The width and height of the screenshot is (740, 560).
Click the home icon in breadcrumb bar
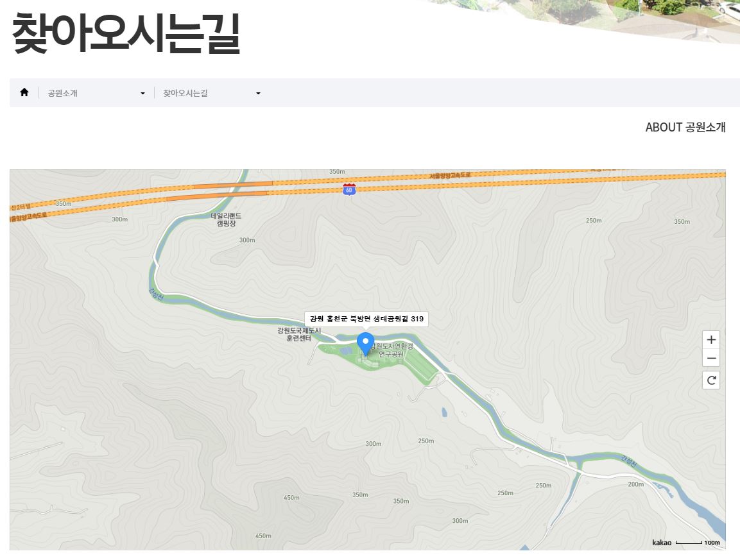(x=24, y=92)
